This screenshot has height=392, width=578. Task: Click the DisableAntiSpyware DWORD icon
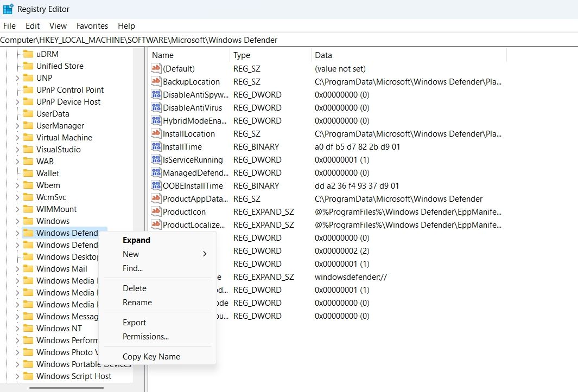click(156, 94)
